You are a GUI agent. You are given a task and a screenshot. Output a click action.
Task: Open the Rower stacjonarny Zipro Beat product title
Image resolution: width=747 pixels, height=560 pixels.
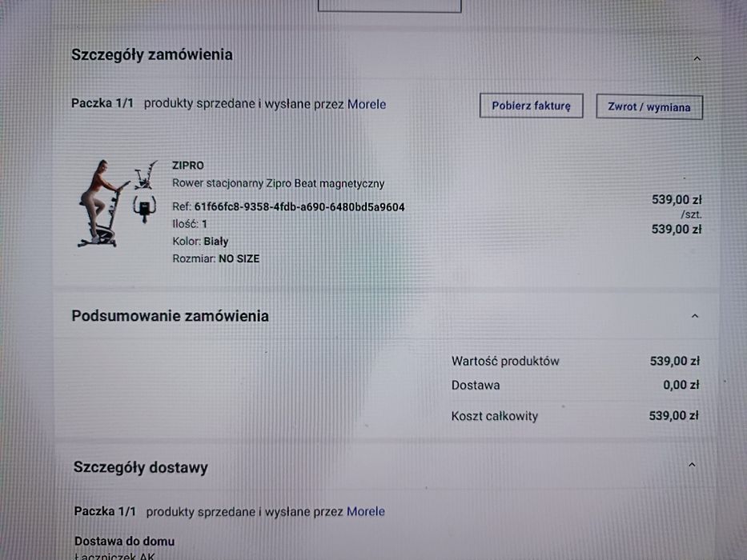[279, 183]
